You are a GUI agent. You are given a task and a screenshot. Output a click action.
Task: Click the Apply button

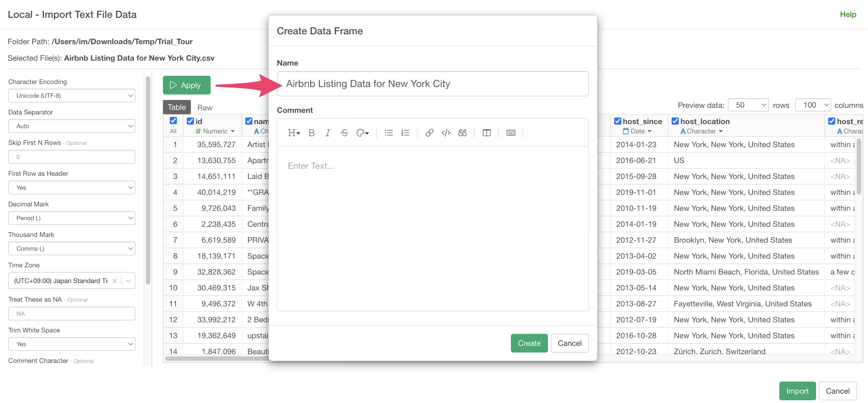point(186,85)
